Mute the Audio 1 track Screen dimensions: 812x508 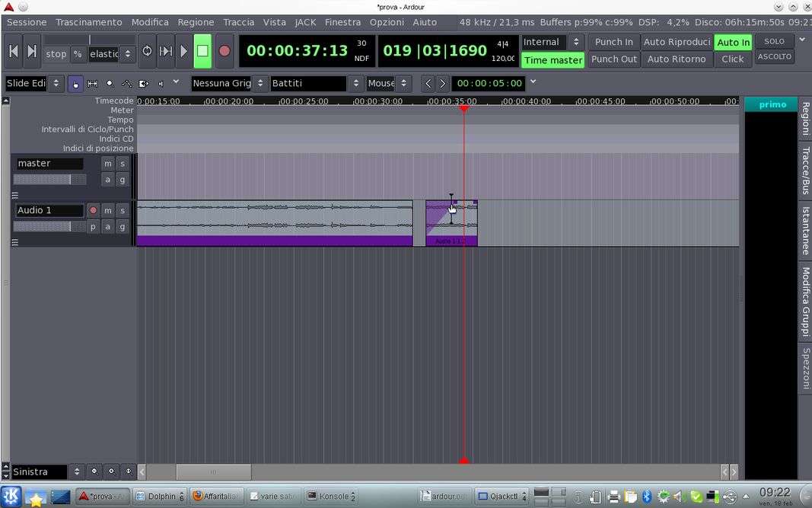pyautogui.click(x=108, y=210)
